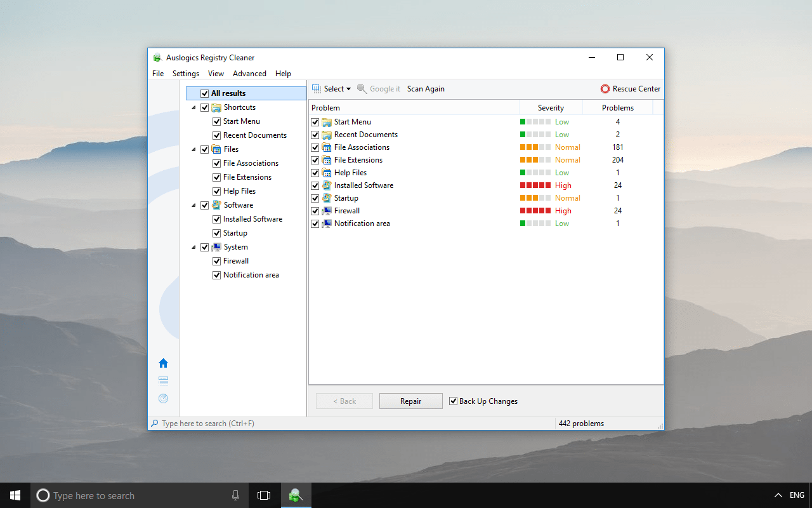Image resolution: width=812 pixels, height=508 pixels.
Task: Click the Auslogics Registry Cleaner taskbar icon
Action: point(296,495)
